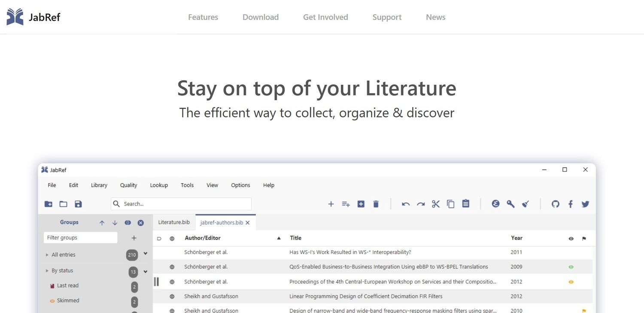The height and width of the screenshot is (313, 644).
Task: Open the File menu
Action: 52,185
